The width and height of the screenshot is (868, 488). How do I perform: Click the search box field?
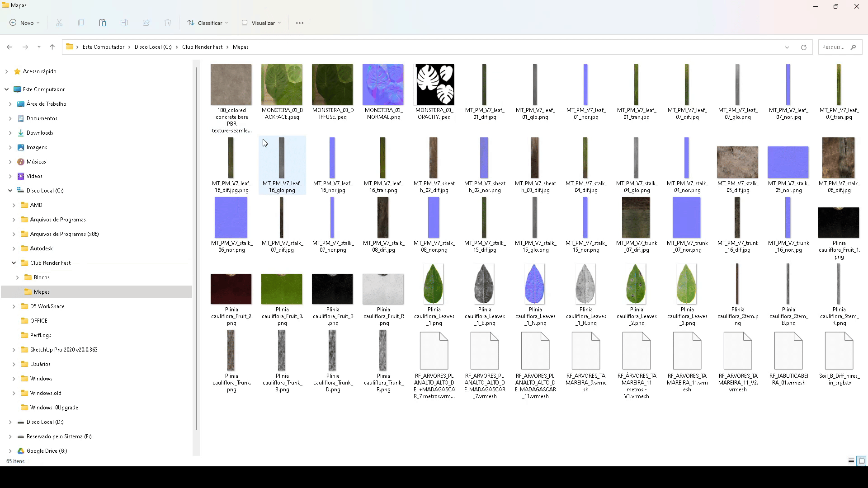(x=834, y=47)
